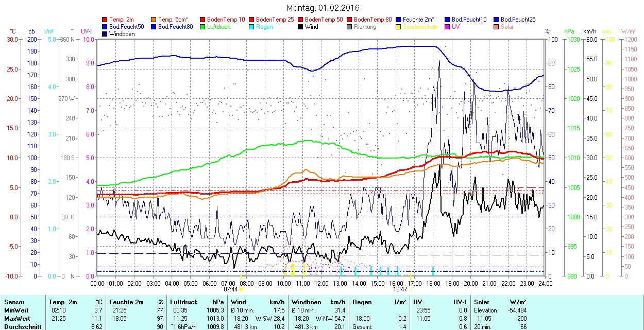The height and width of the screenshot is (330, 644).
Task: Click the orange Temp. 5cm legend swatch
Action: (154, 20)
